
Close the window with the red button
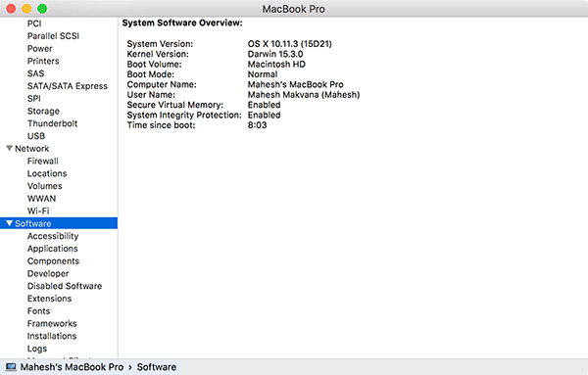[x=11, y=9]
